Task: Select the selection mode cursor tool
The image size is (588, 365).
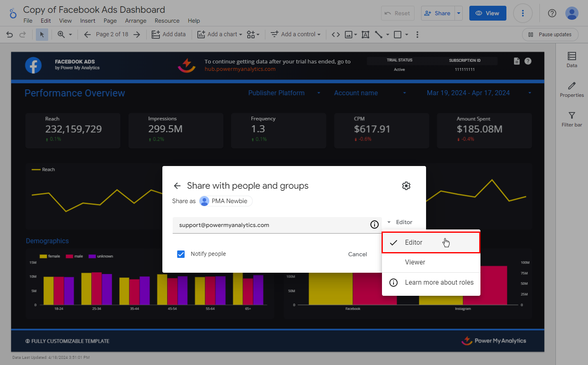Action: point(42,35)
